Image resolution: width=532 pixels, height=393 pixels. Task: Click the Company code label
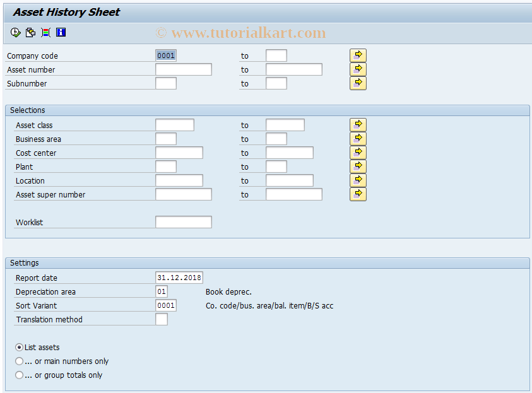(32, 56)
